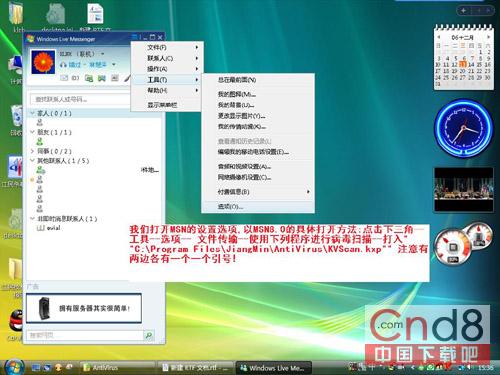Screen dimensions: 500x375
Task: Click the slideshow picture gadget
Action: click(x=464, y=189)
